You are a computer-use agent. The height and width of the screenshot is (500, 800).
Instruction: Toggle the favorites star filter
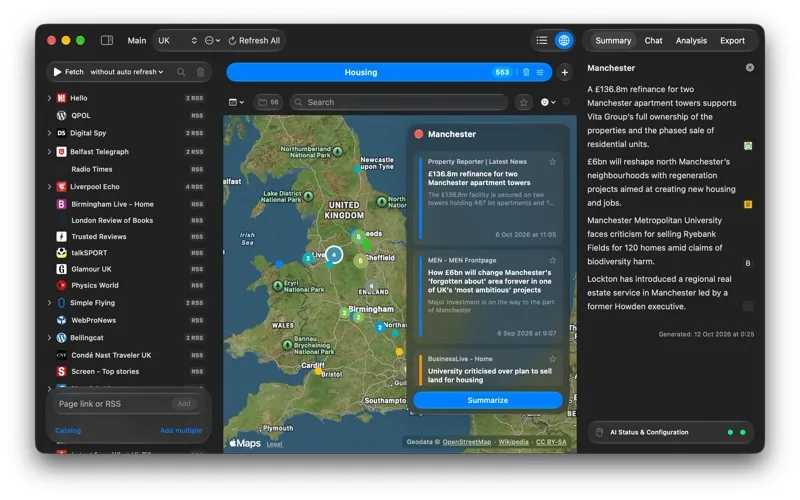pos(523,102)
